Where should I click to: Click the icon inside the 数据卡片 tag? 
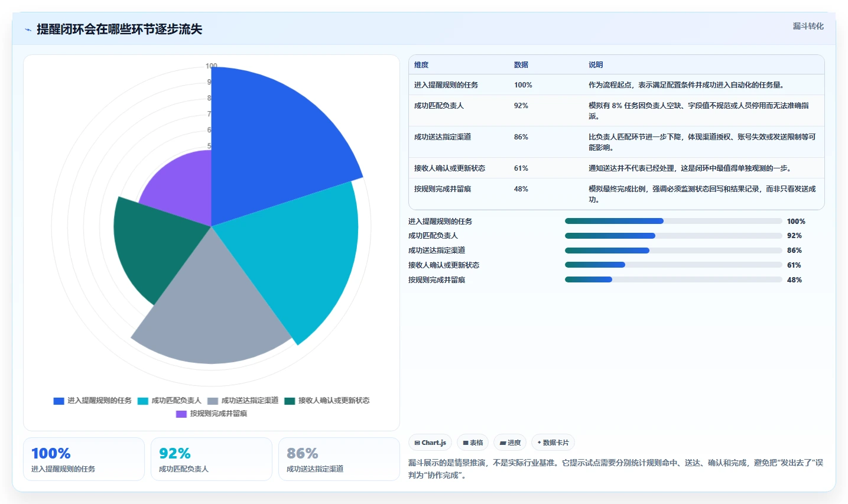coord(540,443)
